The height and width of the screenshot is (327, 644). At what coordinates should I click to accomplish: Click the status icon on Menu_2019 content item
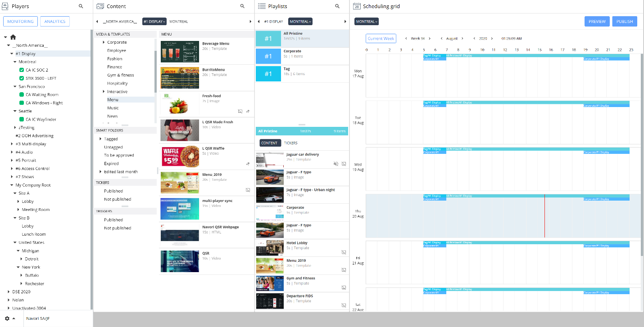coord(248,190)
